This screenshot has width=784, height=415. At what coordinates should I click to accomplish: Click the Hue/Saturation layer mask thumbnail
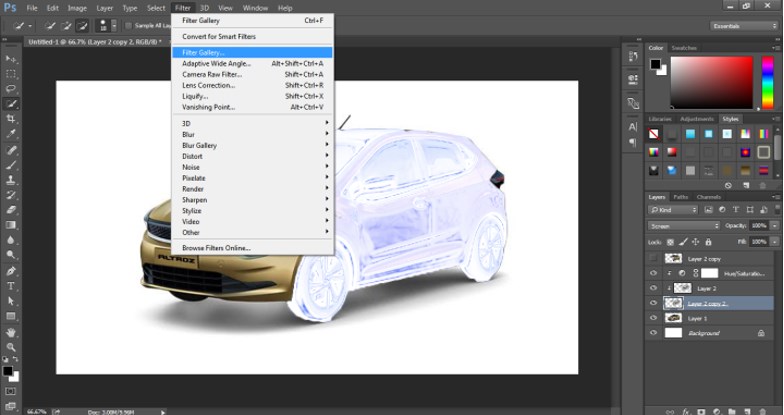(710, 273)
